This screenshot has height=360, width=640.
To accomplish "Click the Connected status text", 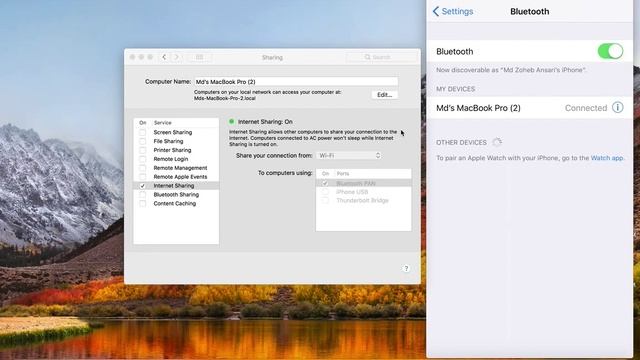I will (x=586, y=108).
